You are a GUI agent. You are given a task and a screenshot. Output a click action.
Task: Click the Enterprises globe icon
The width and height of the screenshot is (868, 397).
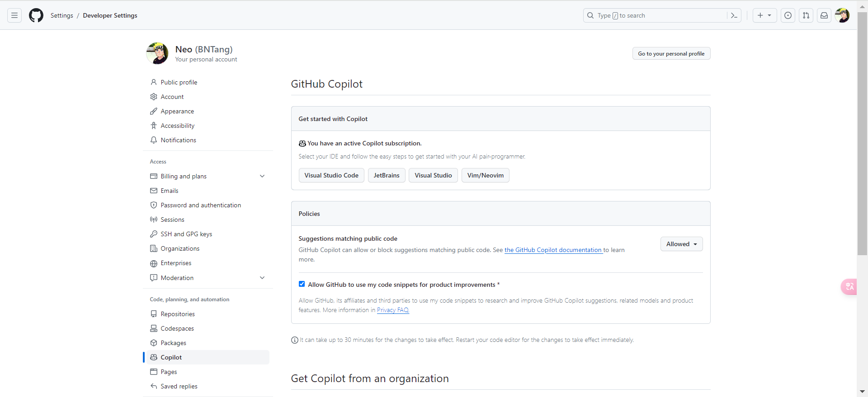click(x=154, y=263)
